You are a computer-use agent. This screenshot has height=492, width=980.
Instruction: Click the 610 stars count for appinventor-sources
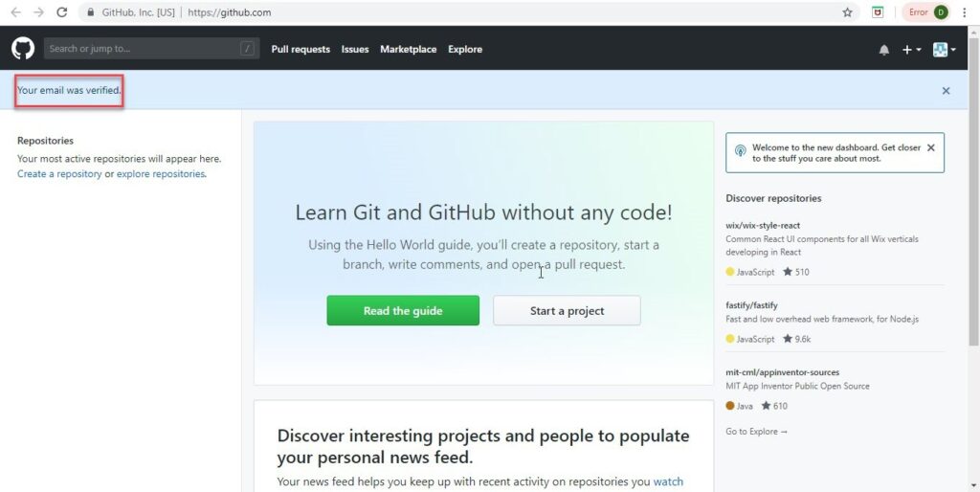774,407
